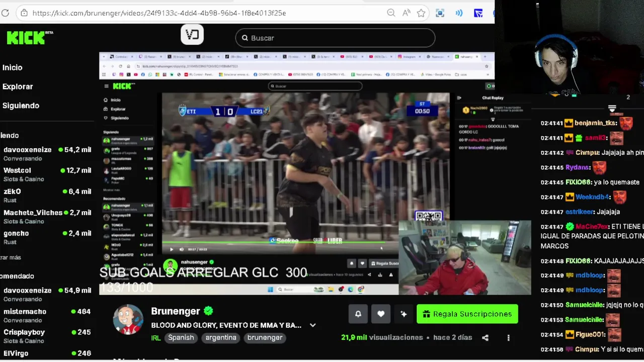
Task: Click username samil3 in chat
Action: pos(596,138)
